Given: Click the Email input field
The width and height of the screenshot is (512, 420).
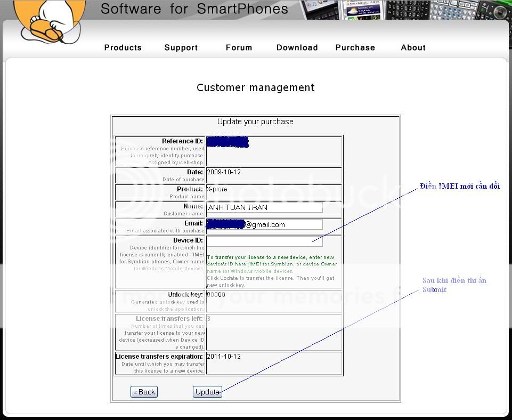Looking at the screenshot, I should [265, 224].
